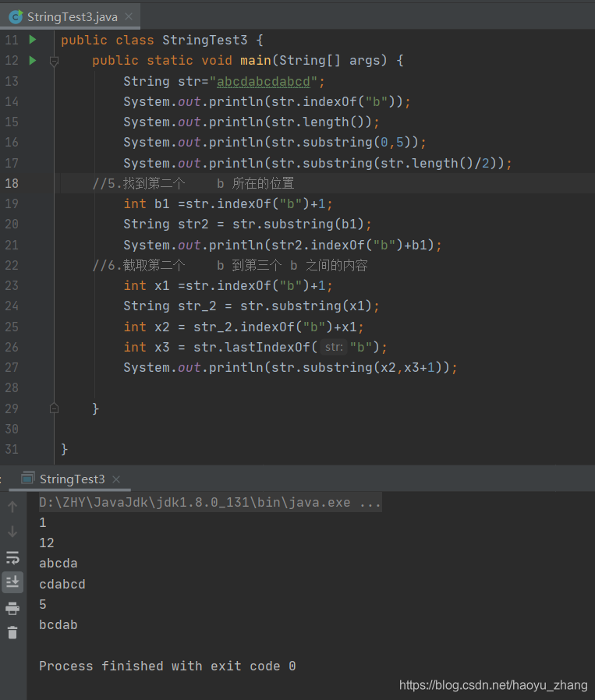
Task: Click line number 18 in the gutter
Action: click(12, 183)
